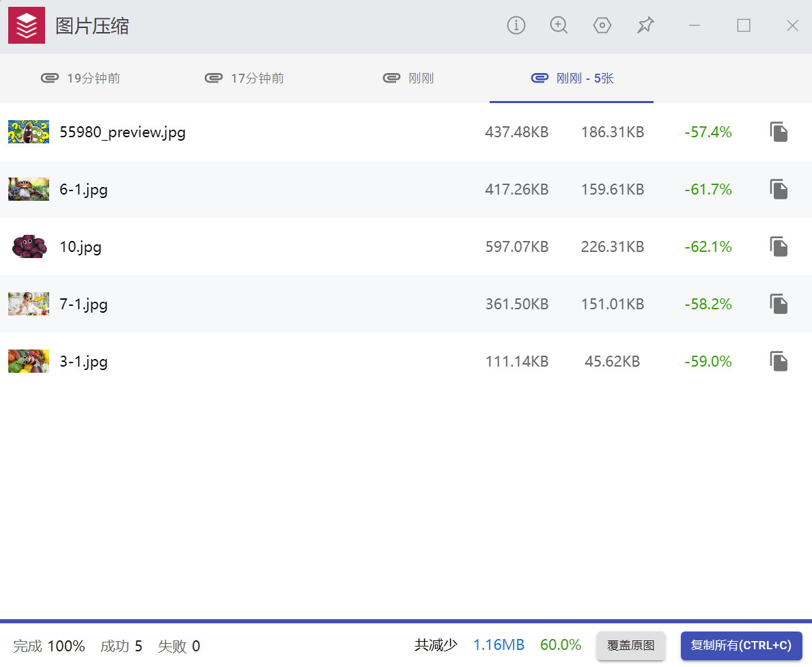The width and height of the screenshot is (812, 667).
Task: Click the 55980_preview.jpg thumbnail
Action: point(29,132)
